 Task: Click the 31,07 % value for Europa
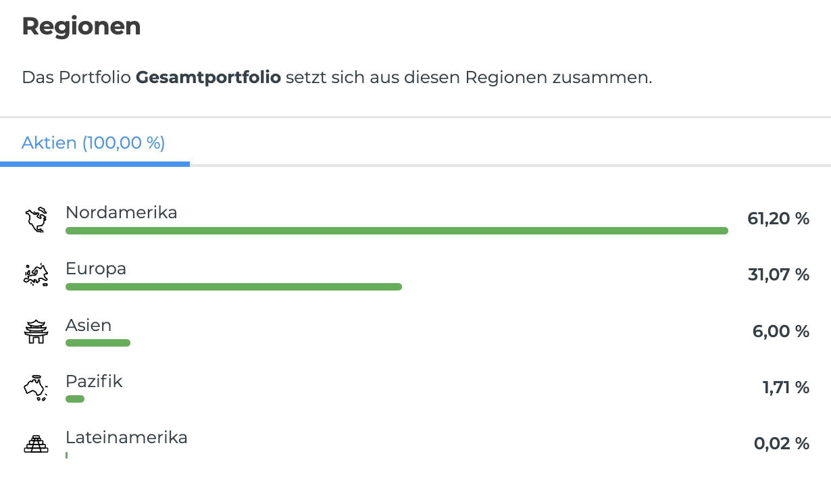[x=778, y=275]
